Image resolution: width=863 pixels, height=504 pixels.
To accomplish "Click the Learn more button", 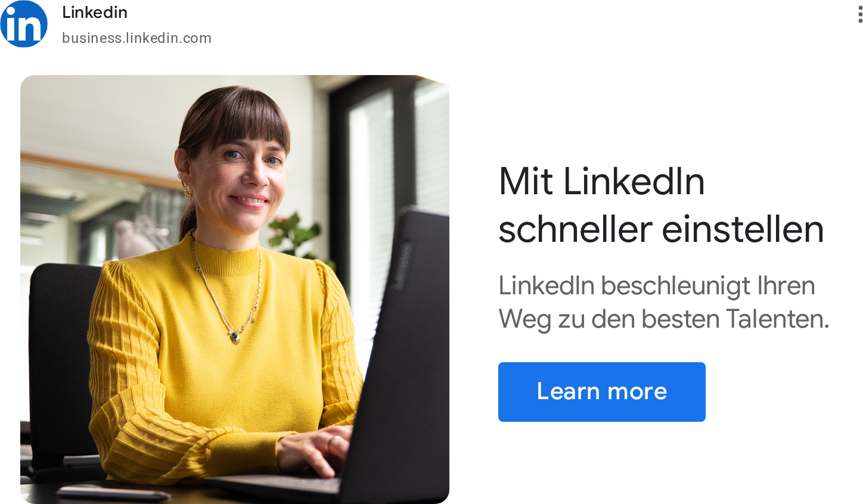I will (x=601, y=392).
